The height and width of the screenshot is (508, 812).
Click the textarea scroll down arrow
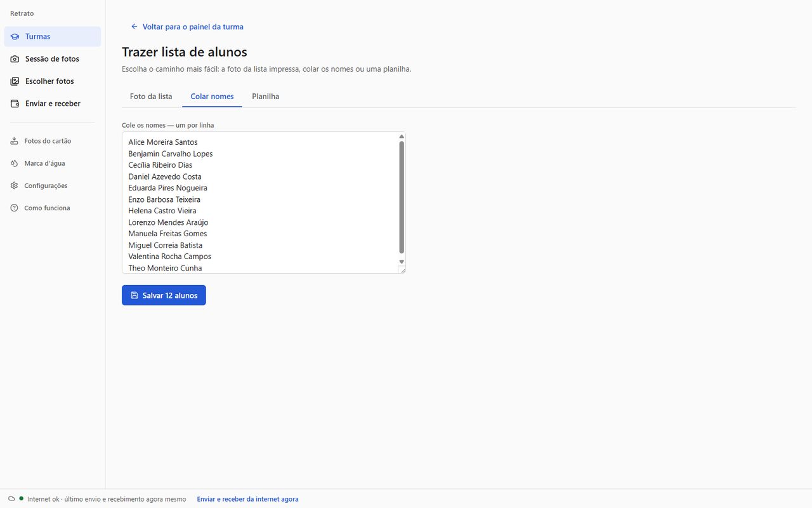402,262
